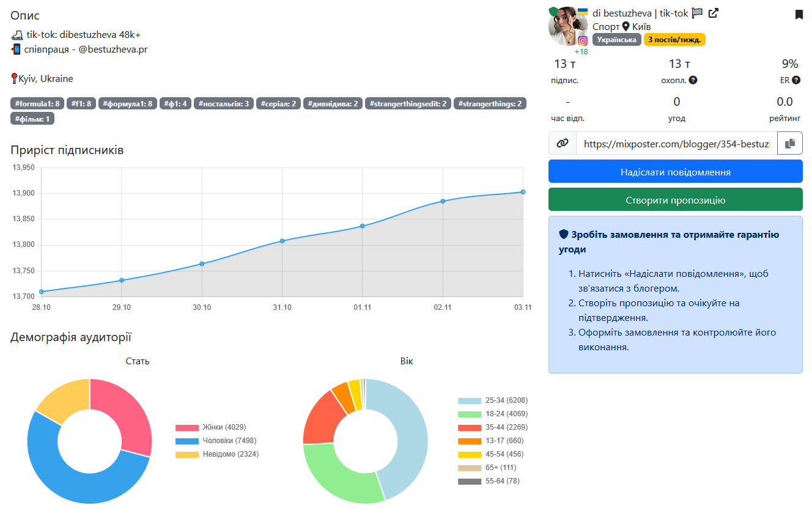
Task: Click the question icon next to ER
Action: point(796,80)
